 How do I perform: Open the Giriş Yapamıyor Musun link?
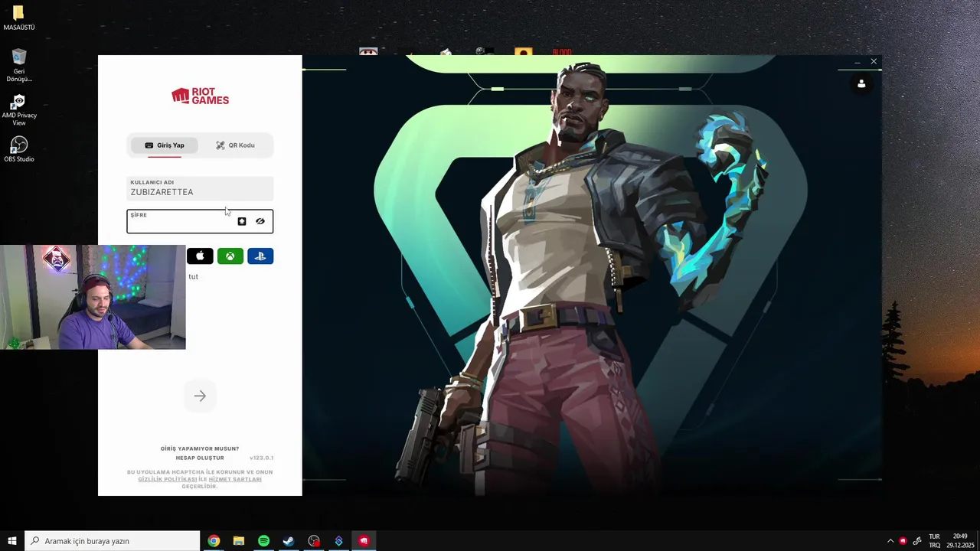(200, 448)
